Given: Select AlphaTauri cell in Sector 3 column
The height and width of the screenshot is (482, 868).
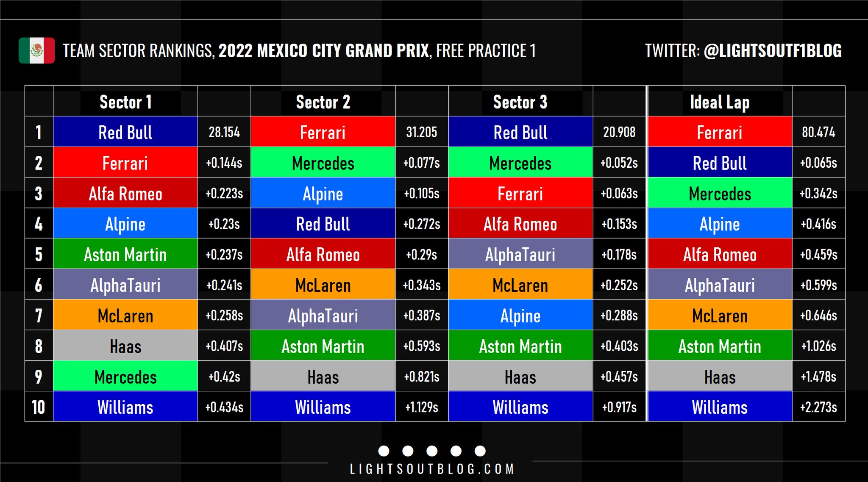Looking at the screenshot, I should 520,255.
